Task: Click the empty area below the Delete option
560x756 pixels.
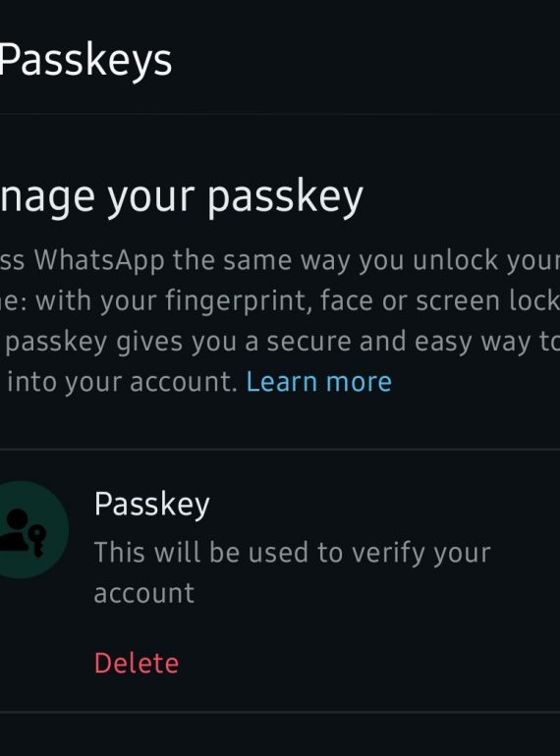Action: 280,734
